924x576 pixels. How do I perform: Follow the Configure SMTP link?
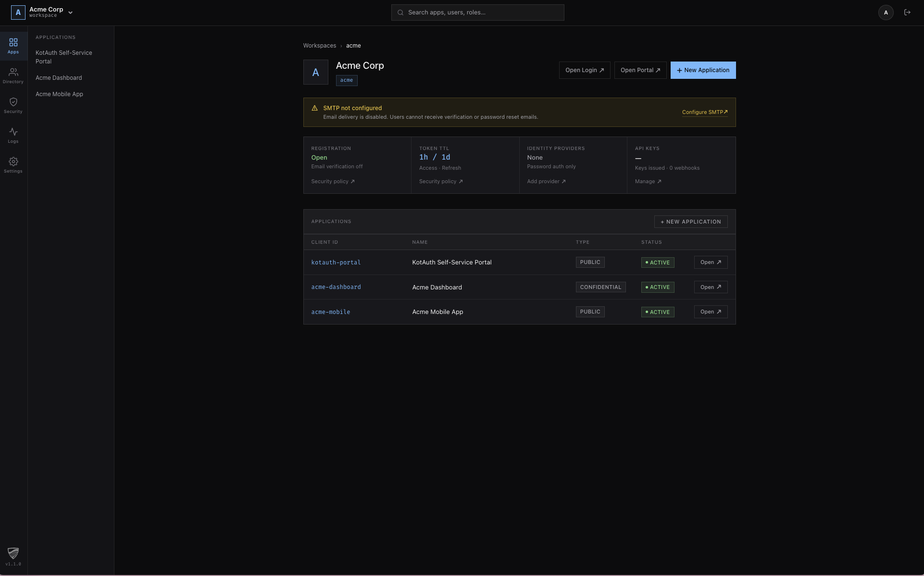(704, 112)
